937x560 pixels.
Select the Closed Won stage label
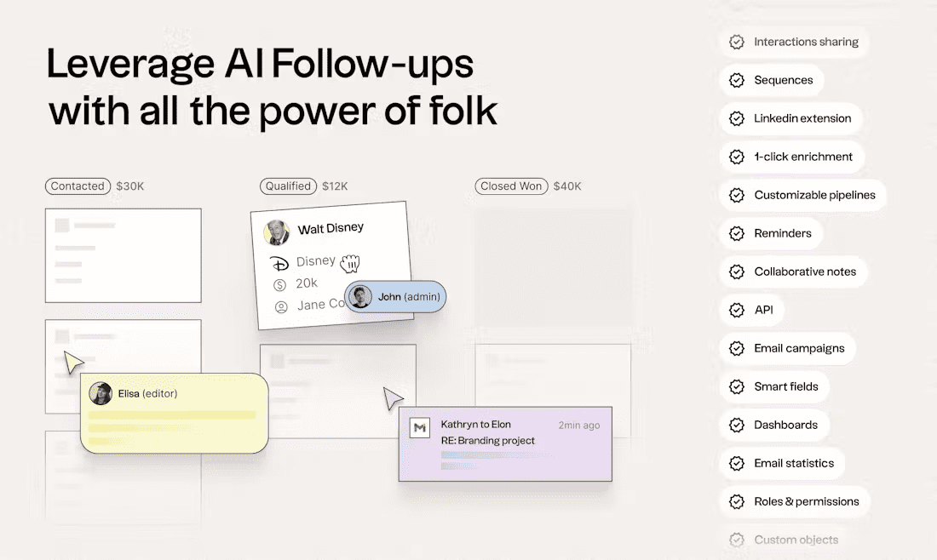click(x=512, y=186)
